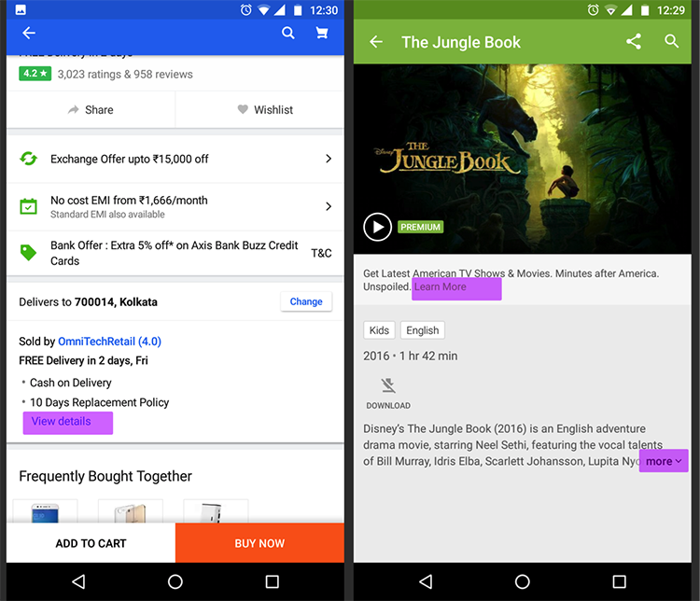Viewport: 700px width, 601px height.
Task: Expand the No cost EMI row chevron
Action: point(329,206)
